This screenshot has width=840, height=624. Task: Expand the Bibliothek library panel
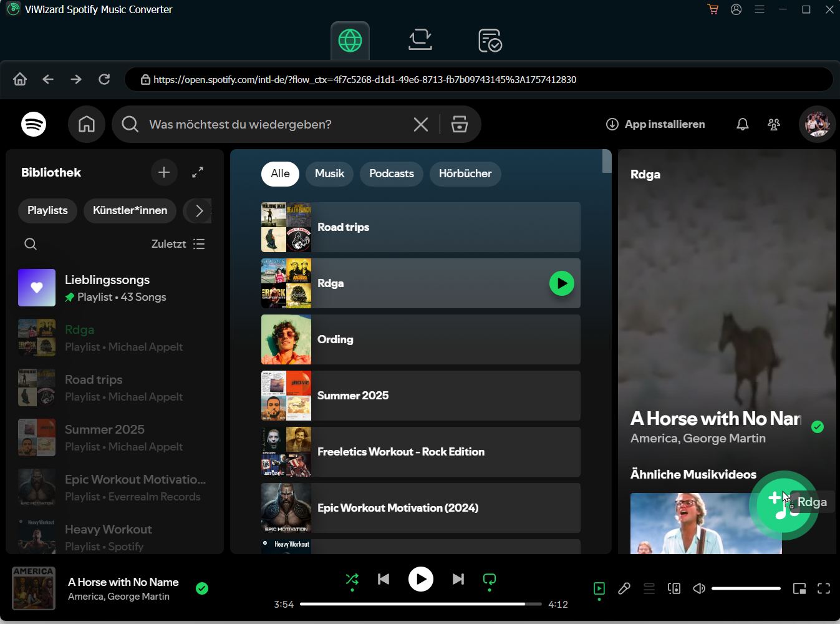pos(198,172)
